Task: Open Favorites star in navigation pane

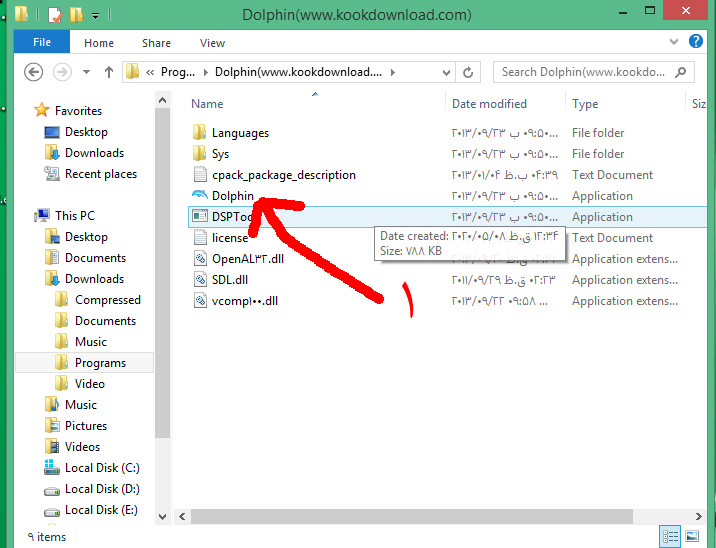Action: coord(42,110)
